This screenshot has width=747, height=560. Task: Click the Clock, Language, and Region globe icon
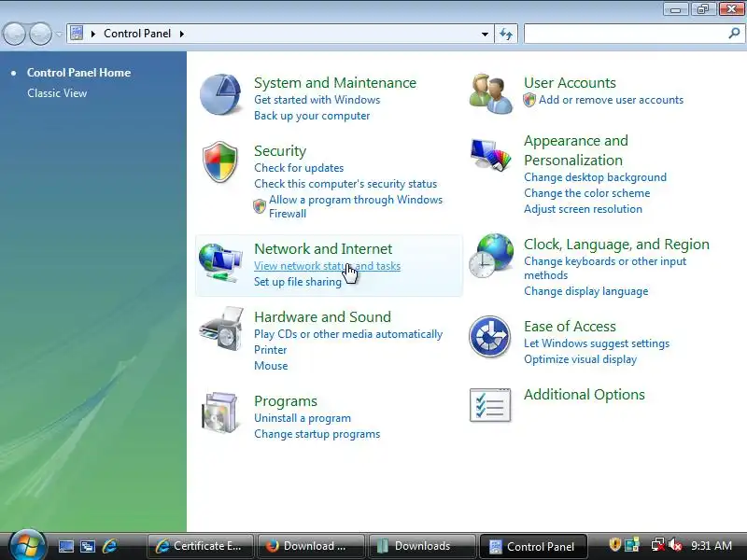(491, 255)
